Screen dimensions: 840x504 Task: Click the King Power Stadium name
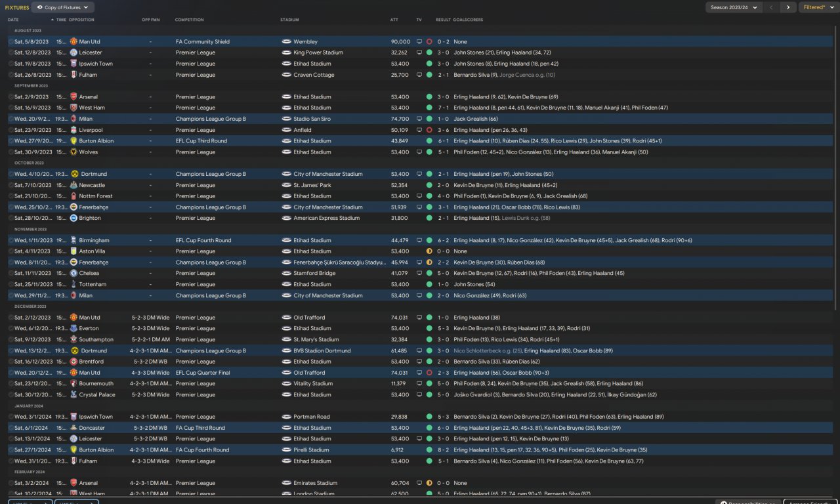click(x=318, y=52)
